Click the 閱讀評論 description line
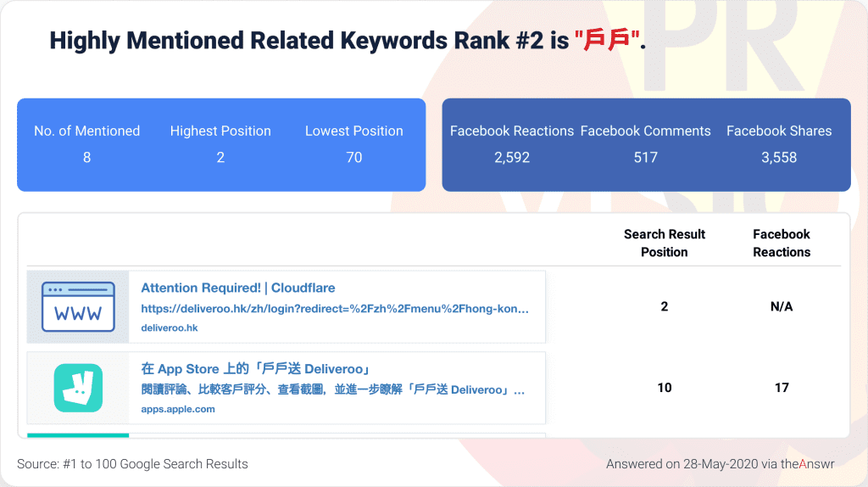 [332, 390]
